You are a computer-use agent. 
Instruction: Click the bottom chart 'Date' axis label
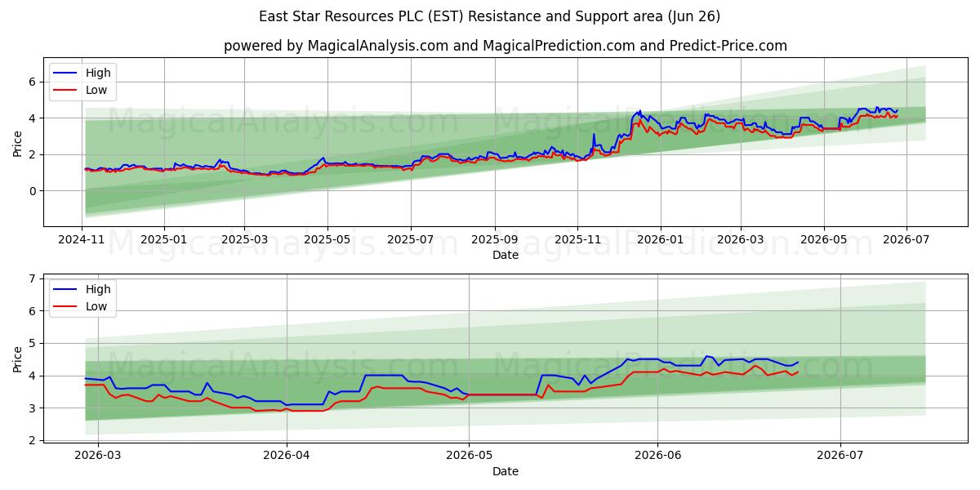506,471
